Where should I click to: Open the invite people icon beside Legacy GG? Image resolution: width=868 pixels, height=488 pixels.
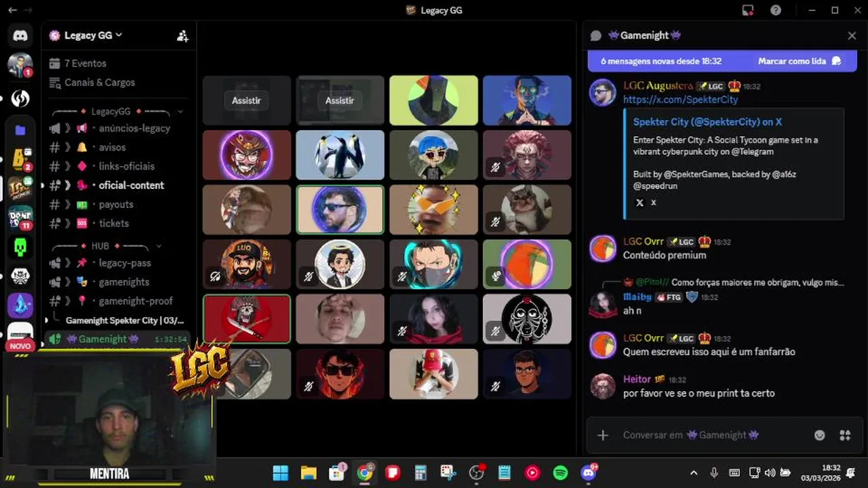[182, 36]
